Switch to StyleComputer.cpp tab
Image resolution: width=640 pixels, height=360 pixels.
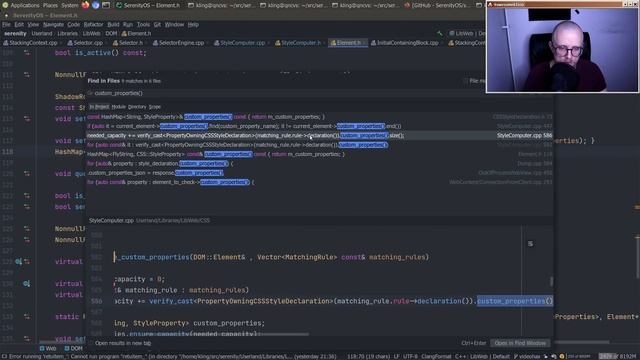pyautogui.click(x=241, y=42)
